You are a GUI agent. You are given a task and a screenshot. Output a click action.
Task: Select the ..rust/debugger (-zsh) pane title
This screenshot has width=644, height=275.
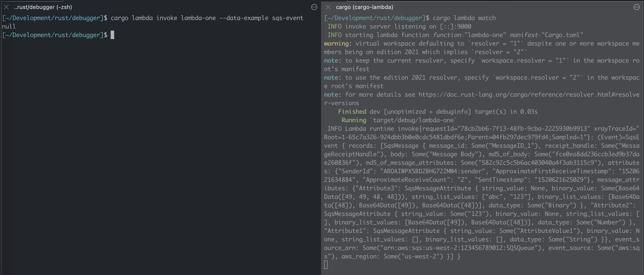43,7
